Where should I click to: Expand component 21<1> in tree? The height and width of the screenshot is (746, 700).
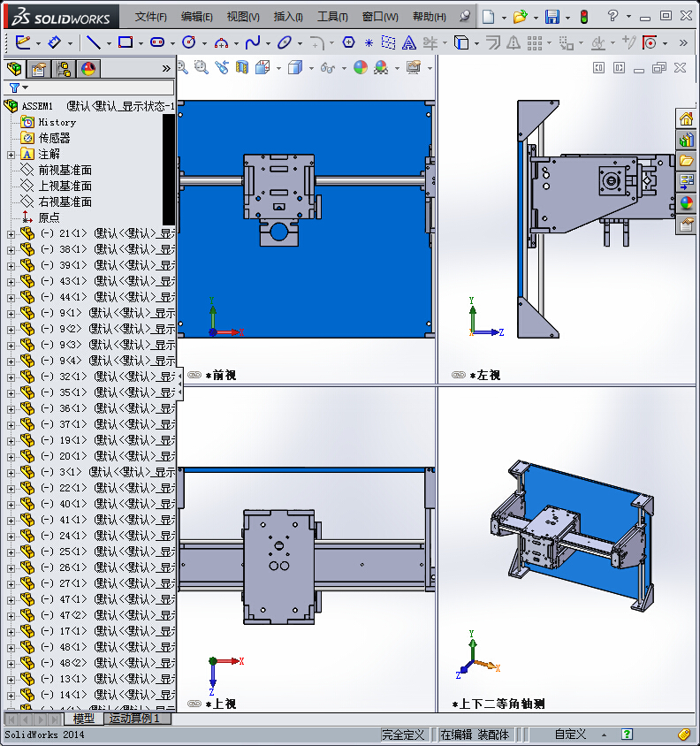tap(11, 234)
